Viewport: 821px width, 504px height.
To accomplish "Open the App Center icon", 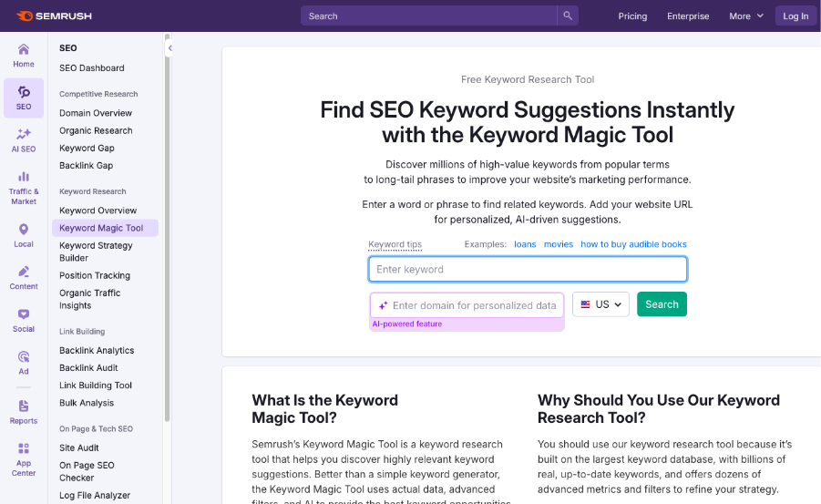I will click(x=24, y=458).
